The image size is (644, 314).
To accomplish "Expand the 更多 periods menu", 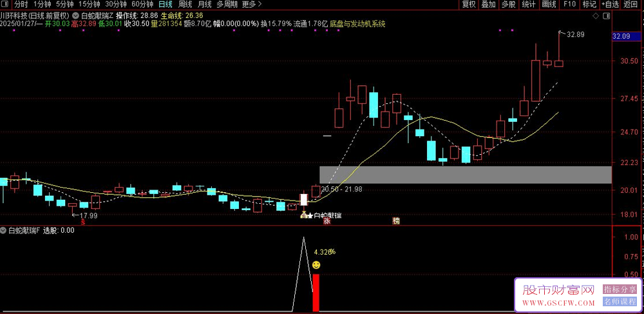I will pos(251,5).
